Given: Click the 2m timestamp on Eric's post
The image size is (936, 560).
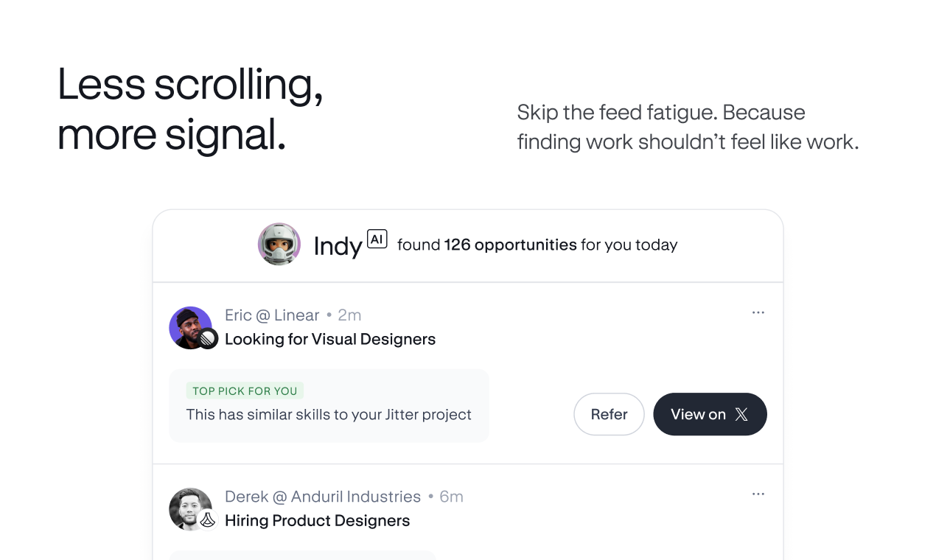Looking at the screenshot, I should (349, 315).
